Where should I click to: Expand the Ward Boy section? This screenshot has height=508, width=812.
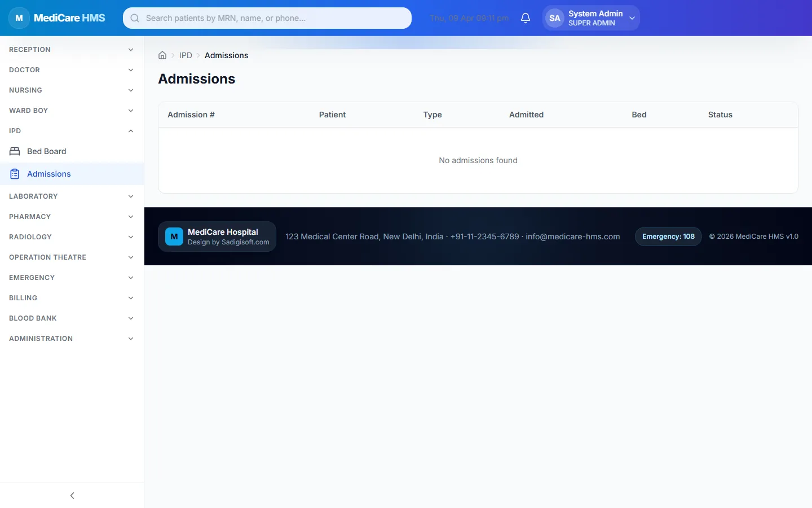(x=72, y=111)
